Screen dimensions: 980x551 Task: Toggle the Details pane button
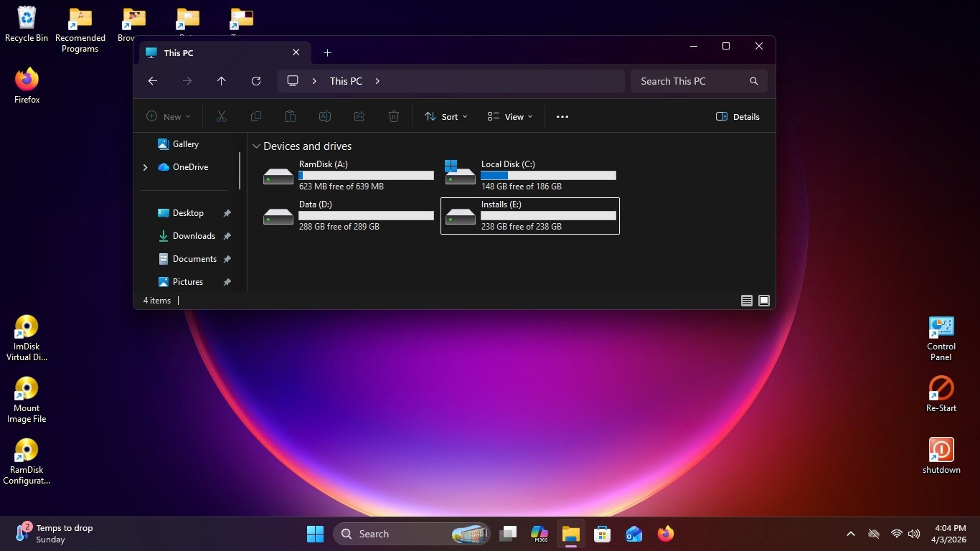(738, 117)
